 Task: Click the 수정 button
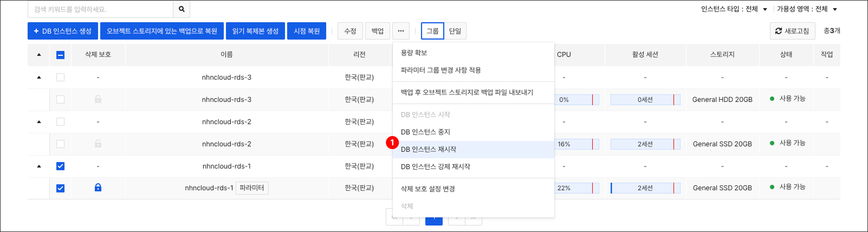coord(350,31)
